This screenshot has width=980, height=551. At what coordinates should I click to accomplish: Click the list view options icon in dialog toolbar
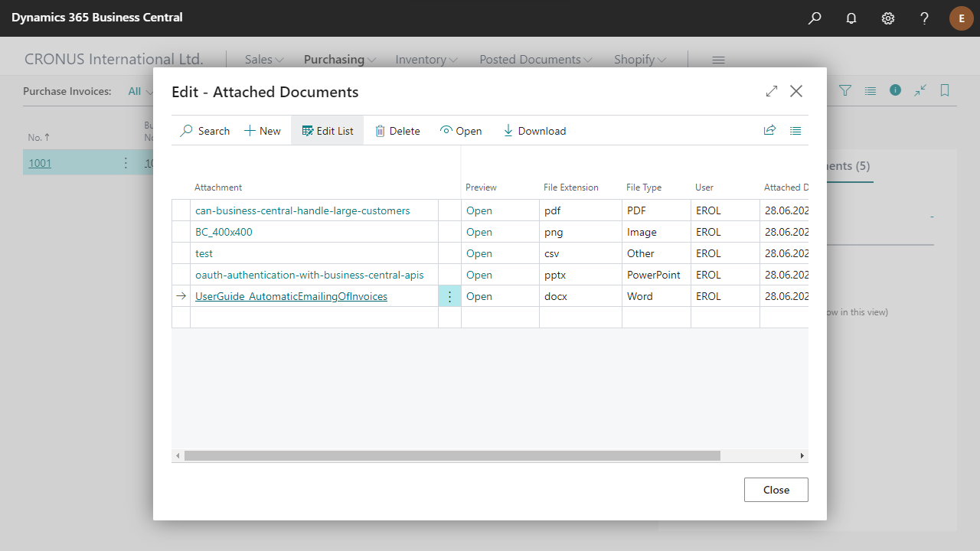(795, 131)
